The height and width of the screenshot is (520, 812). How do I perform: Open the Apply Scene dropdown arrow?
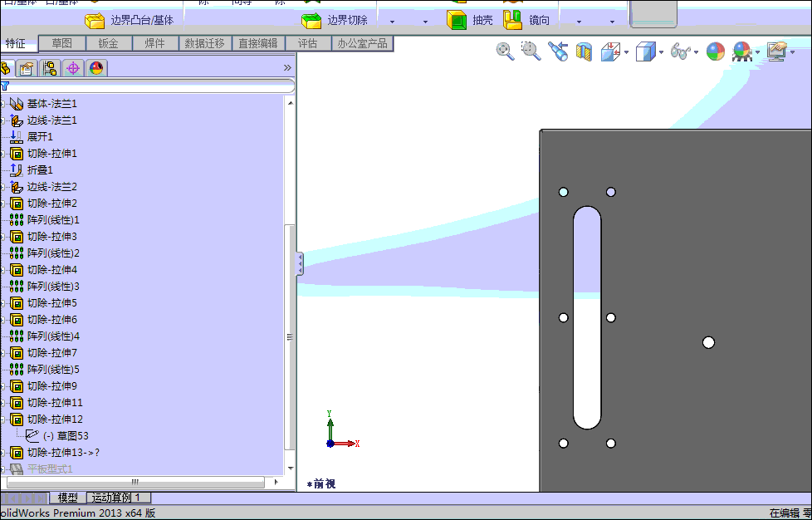pos(758,52)
